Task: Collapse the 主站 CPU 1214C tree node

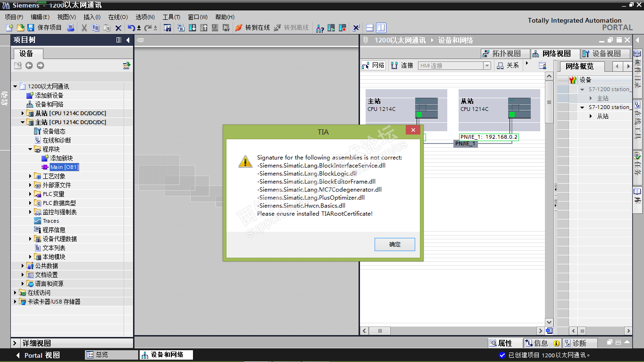Action: coord(23,122)
